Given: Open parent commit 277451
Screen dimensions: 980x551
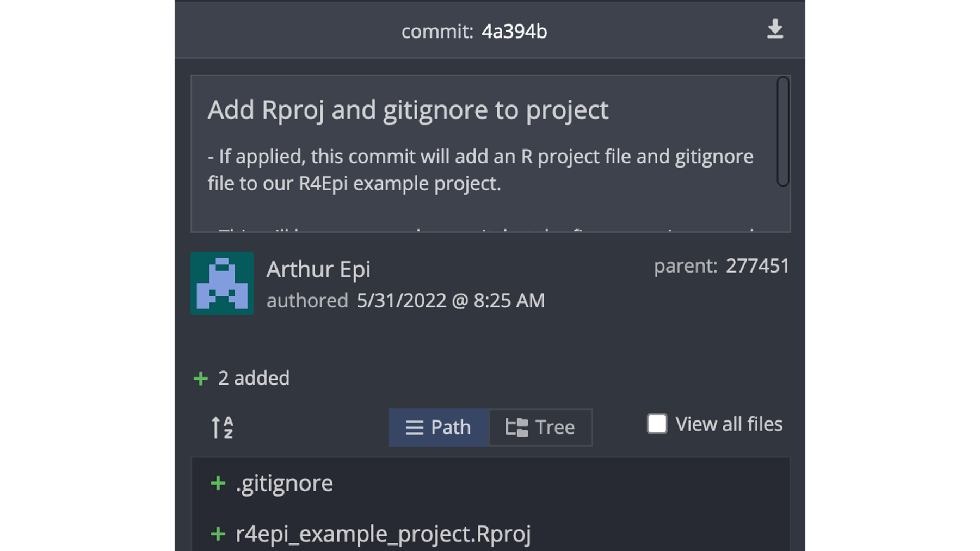Looking at the screenshot, I should point(757,266).
